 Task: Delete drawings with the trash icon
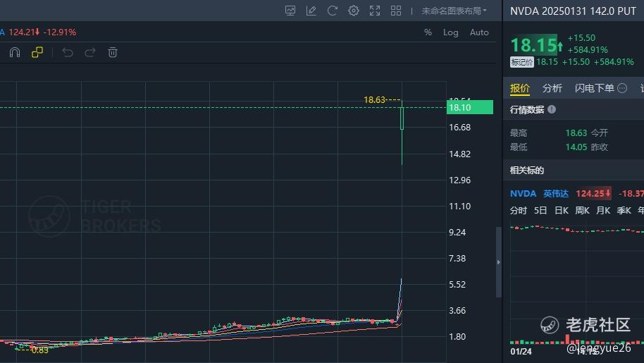[113, 53]
